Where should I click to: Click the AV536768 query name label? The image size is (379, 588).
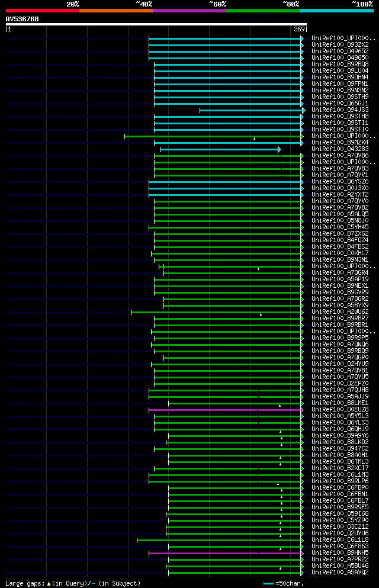22,19
